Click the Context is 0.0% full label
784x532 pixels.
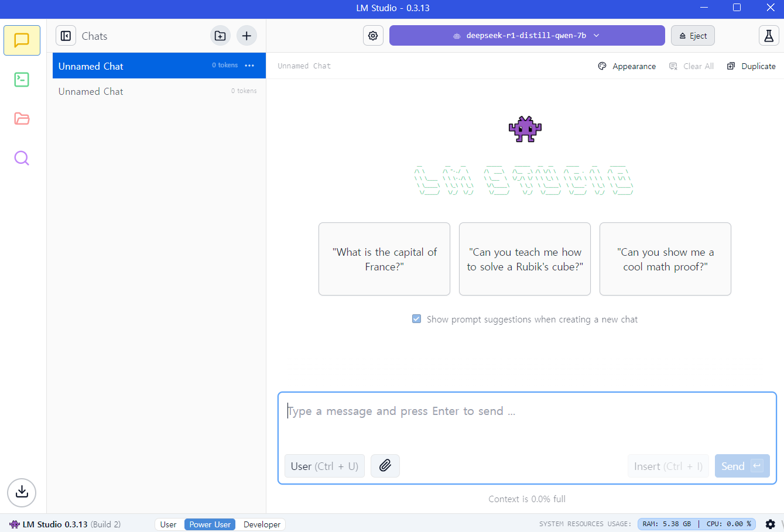(527, 499)
